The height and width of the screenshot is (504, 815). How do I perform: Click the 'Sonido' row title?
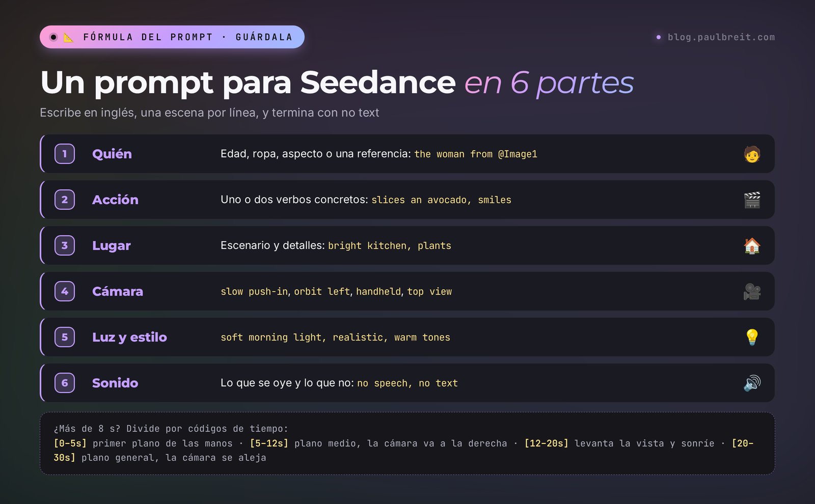point(115,383)
